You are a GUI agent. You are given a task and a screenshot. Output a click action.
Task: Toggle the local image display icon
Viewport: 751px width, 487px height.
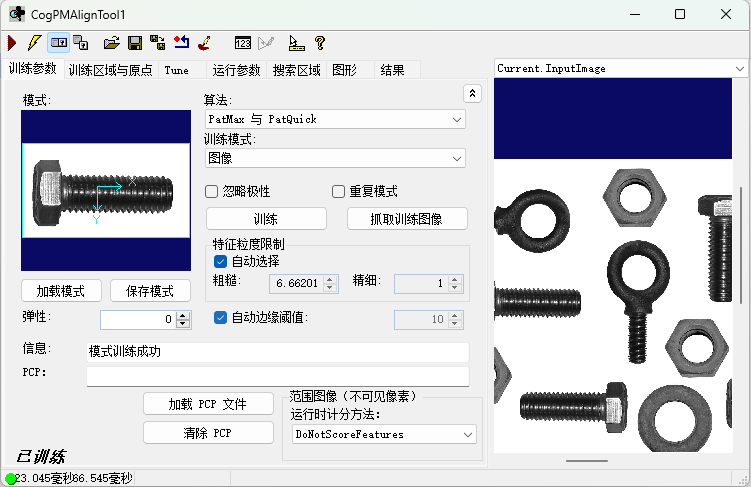[x=58, y=43]
